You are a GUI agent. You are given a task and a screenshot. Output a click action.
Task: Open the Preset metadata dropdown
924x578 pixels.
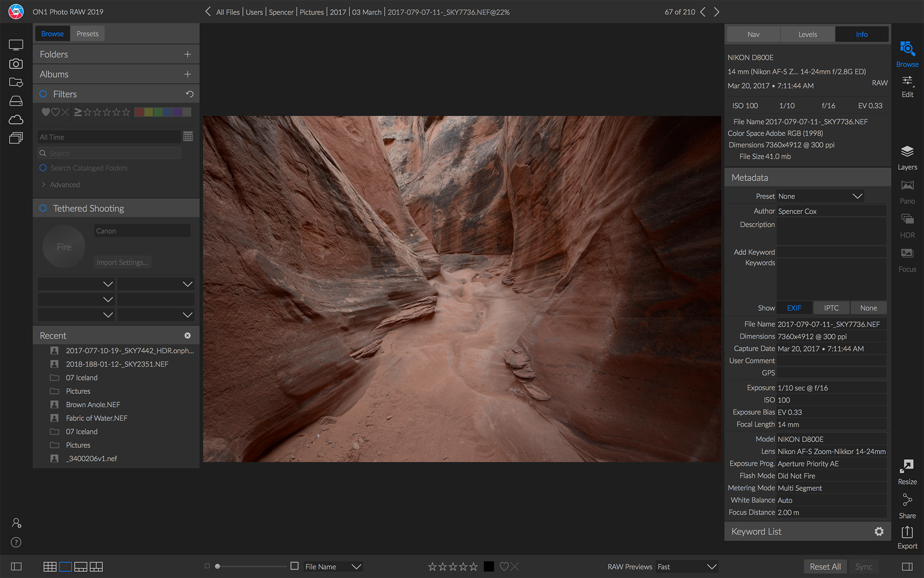pos(858,196)
